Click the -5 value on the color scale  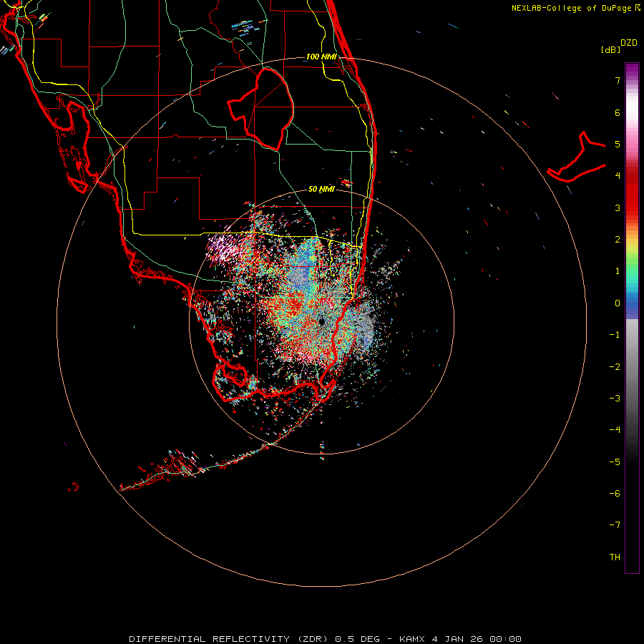(x=615, y=462)
